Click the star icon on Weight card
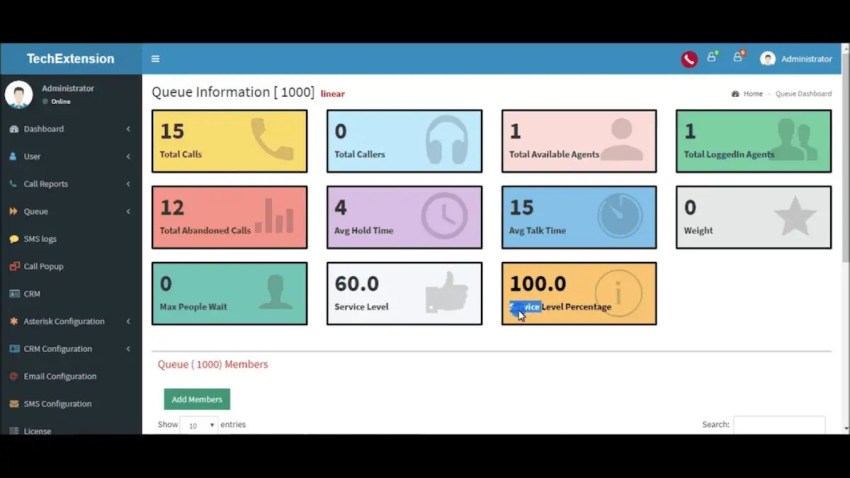Viewport: 850px width, 478px height. pos(795,216)
